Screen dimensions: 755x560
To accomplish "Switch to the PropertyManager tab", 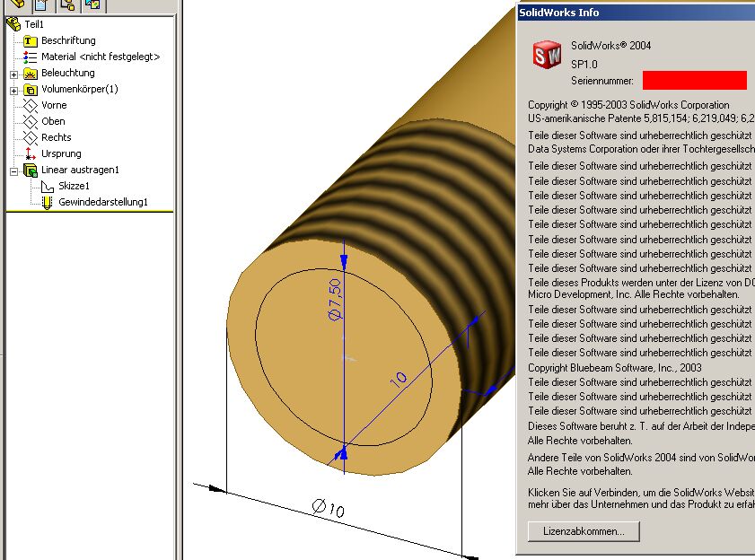I will point(42,4).
